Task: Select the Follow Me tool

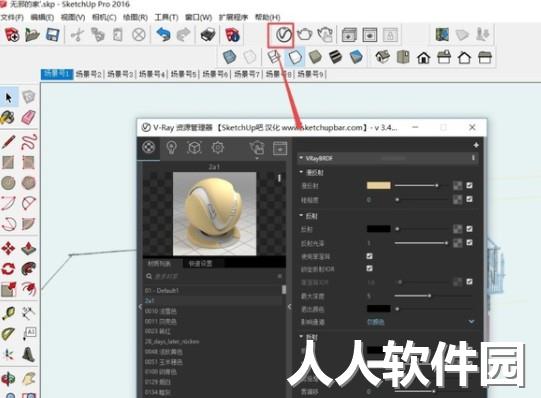Action: 29,269
